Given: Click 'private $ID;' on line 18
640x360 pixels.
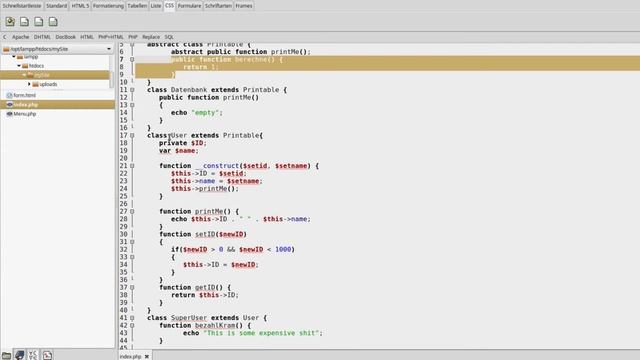Looking at the screenshot, I should (183, 143).
